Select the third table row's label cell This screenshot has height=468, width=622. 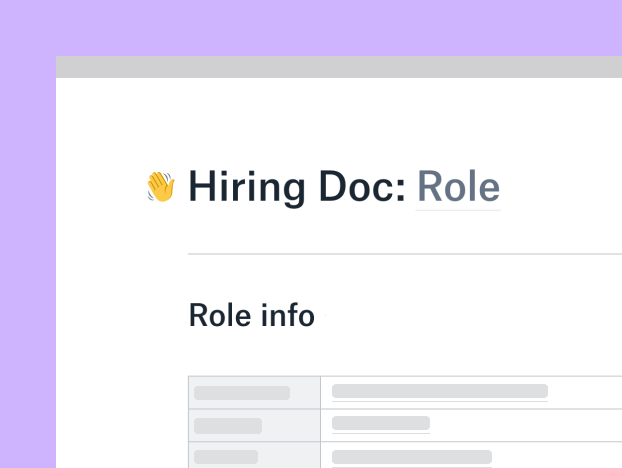click(x=254, y=456)
